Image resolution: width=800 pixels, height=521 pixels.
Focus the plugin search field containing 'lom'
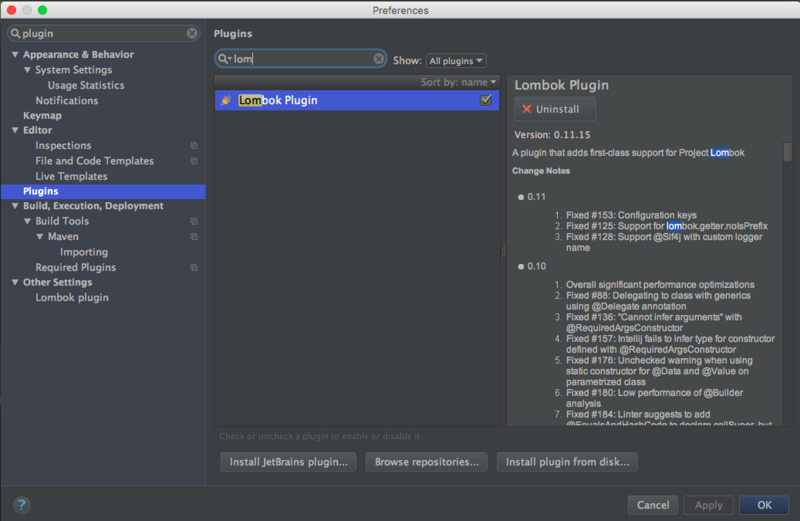[301, 59]
